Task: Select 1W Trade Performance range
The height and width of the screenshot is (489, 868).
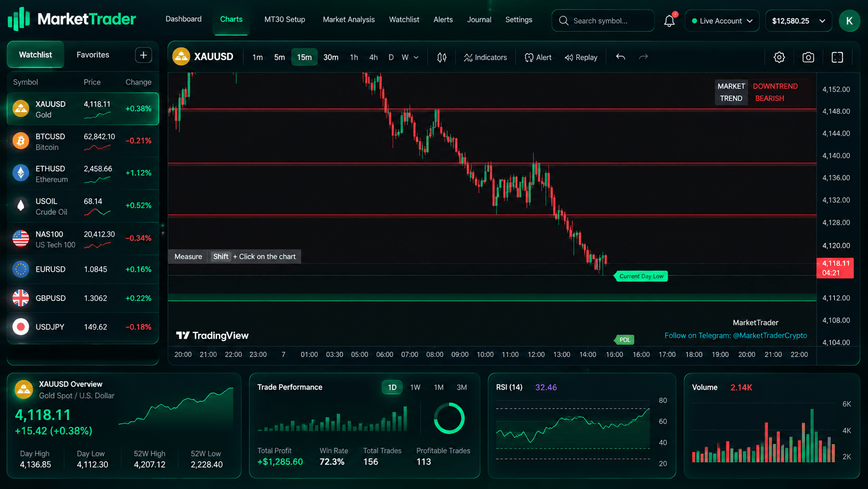Action: 415,387
